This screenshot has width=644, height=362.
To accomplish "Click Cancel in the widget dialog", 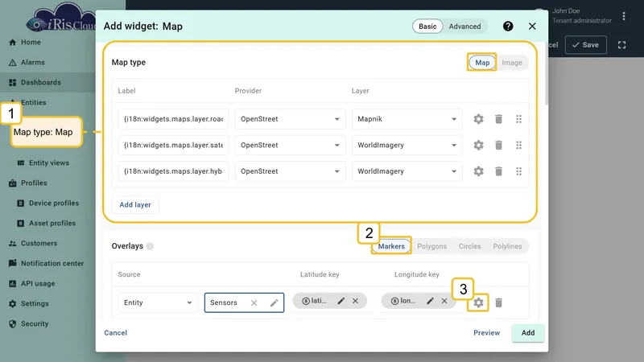I will pos(115,333).
